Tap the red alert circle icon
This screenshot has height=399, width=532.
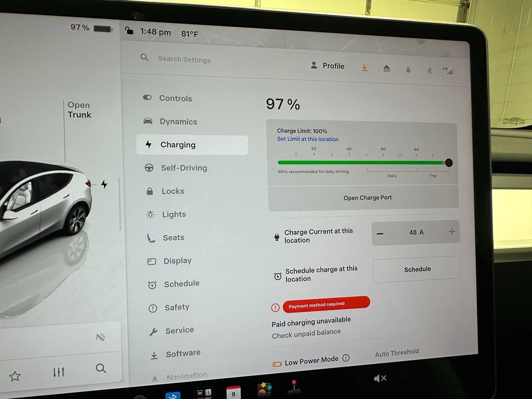pyautogui.click(x=275, y=307)
